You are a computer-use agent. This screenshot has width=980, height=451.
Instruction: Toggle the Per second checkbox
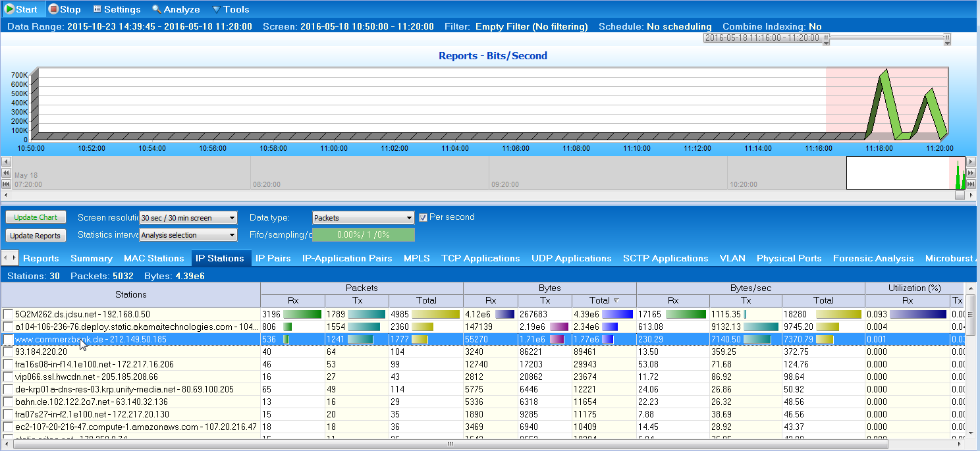[x=423, y=217]
